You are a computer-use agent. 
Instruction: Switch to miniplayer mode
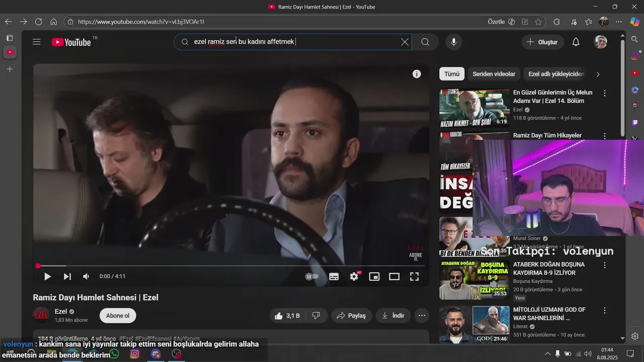[374, 277]
